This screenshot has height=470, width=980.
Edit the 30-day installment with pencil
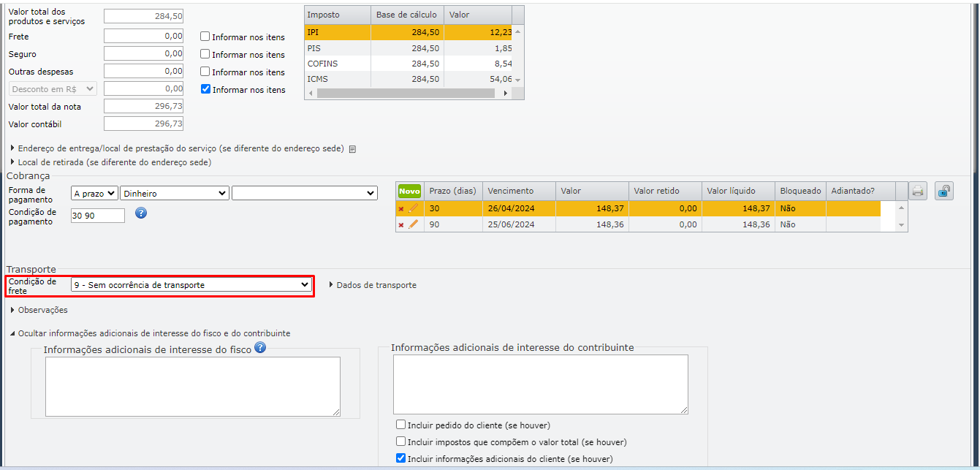tap(413, 208)
